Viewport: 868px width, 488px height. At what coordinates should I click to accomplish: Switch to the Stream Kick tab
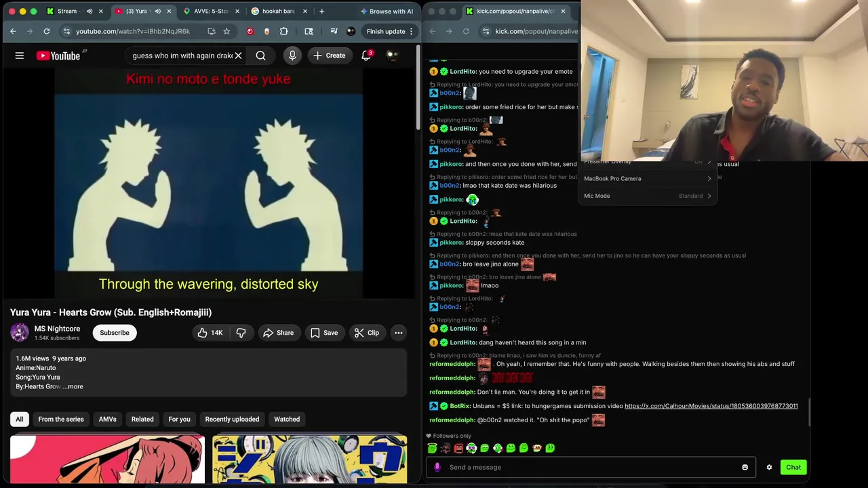click(73, 11)
